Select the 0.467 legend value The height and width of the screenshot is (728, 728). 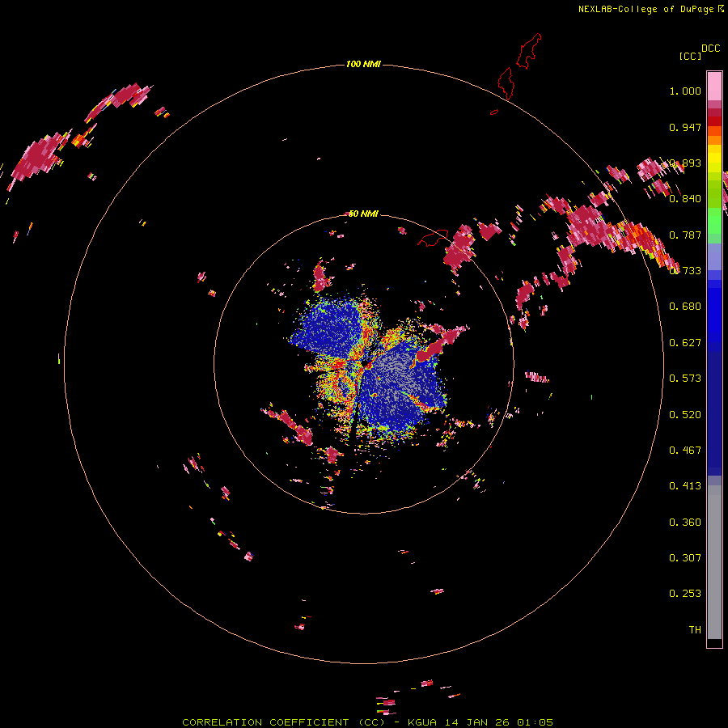(685, 451)
